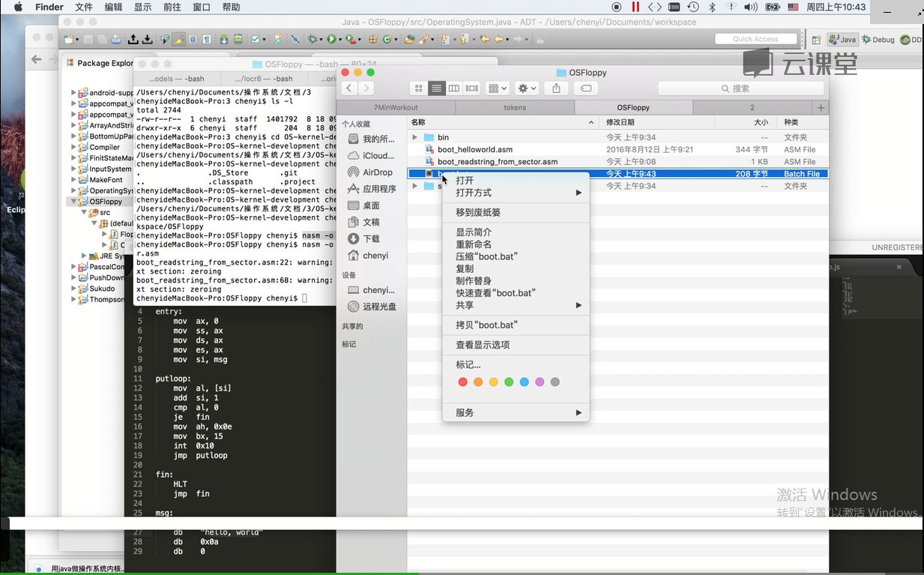The image size is (924, 575).
Task: Expand the bin folder disclosure triangle
Action: 415,138
